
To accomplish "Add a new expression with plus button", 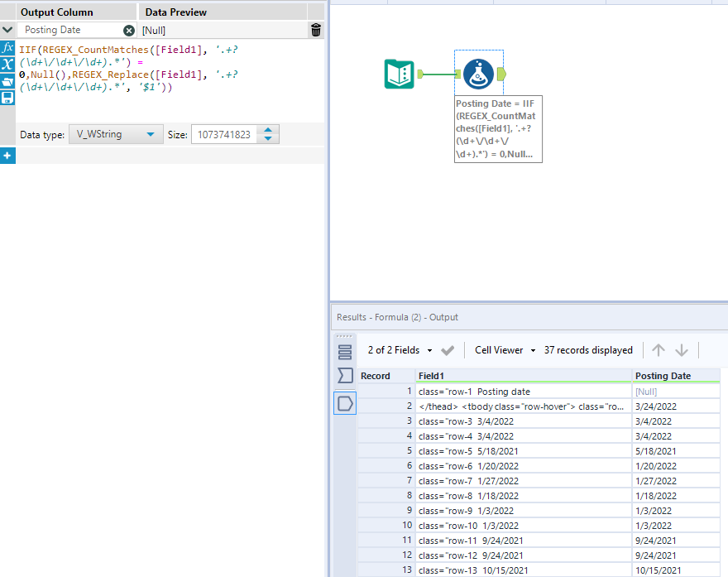I will (x=7, y=156).
